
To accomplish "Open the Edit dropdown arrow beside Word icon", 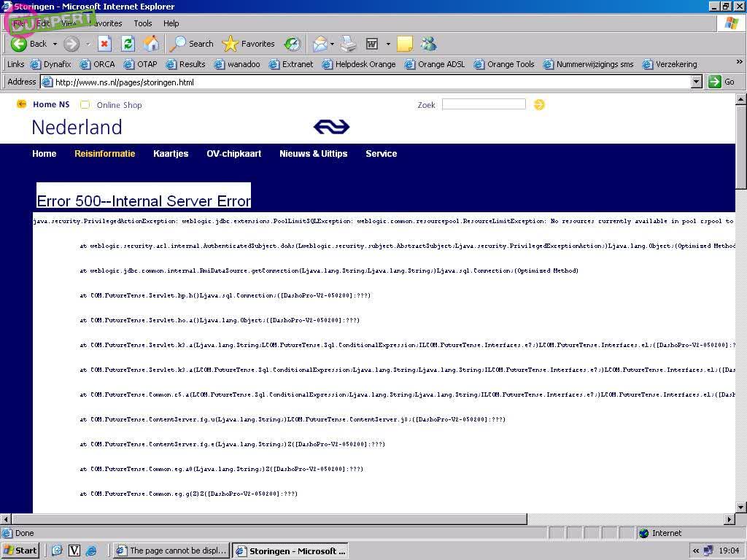I will 388,44.
